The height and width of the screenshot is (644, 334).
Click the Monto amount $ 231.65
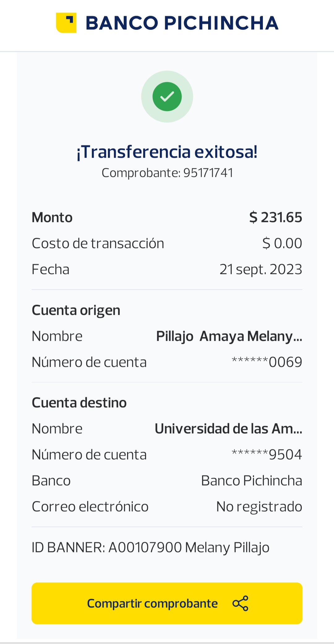[x=276, y=217]
